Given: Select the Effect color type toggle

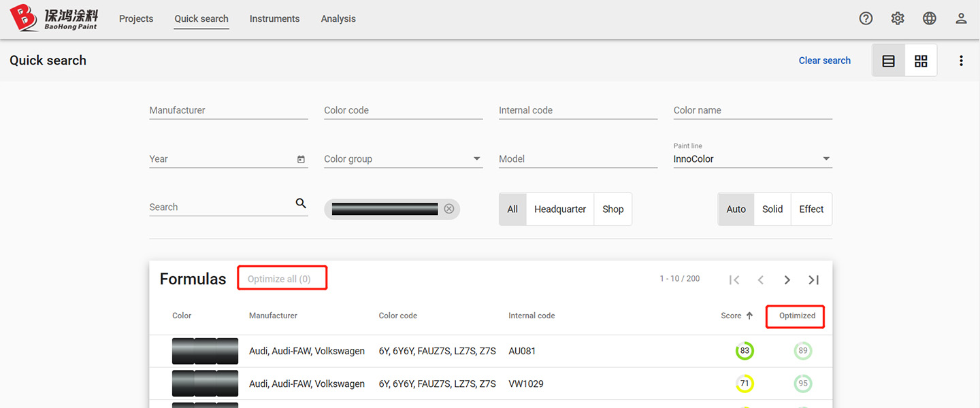Looking at the screenshot, I should [811, 209].
